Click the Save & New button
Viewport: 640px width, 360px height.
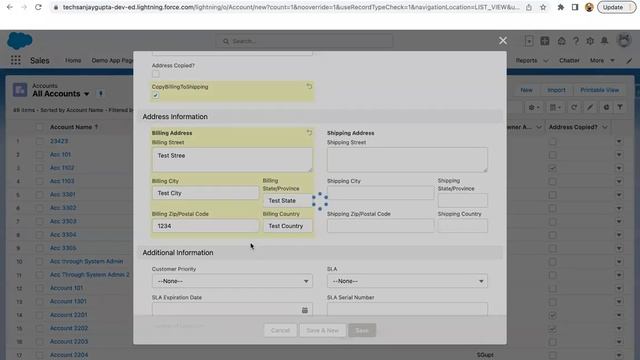coord(322,330)
